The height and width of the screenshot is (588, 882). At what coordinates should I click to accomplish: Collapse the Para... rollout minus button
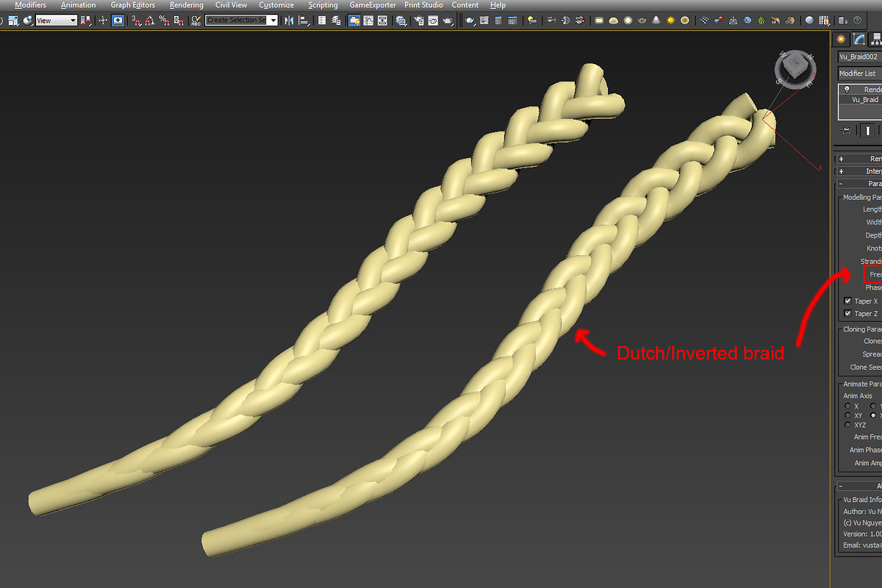pos(841,184)
